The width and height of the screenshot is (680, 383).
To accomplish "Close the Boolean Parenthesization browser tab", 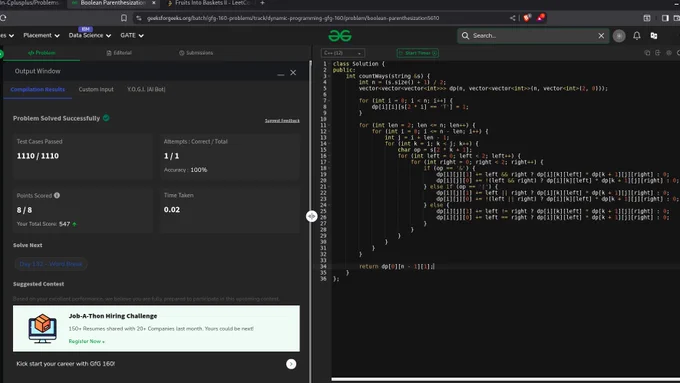I will [154, 3].
